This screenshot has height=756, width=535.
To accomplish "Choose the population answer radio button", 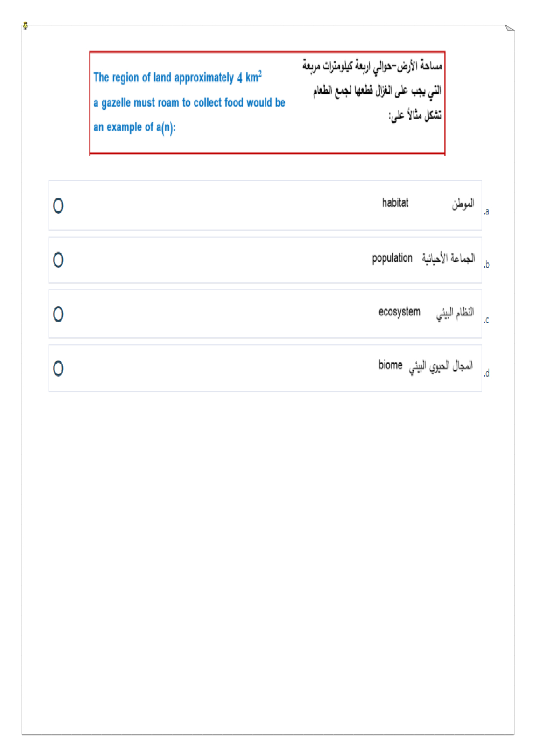I will tap(58, 260).
